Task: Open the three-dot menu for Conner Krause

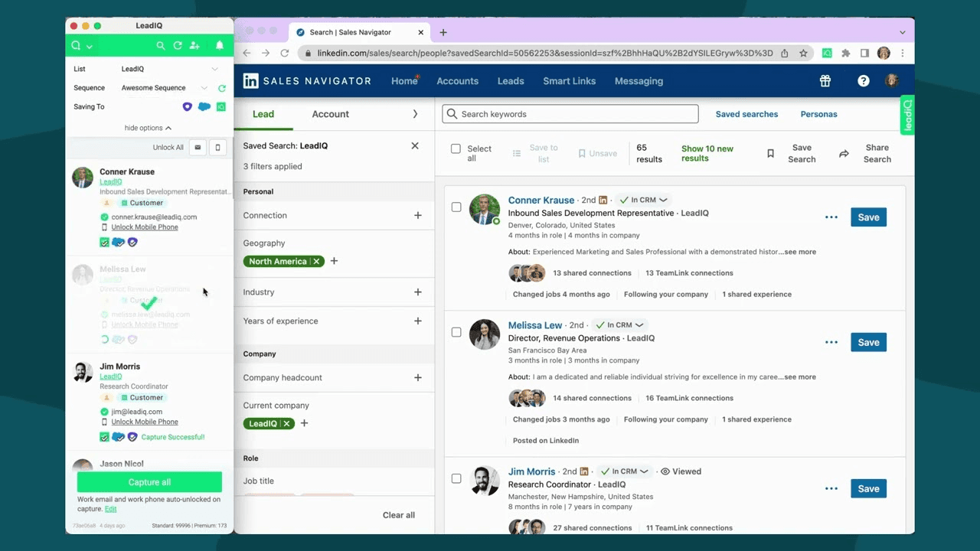Action: point(831,217)
